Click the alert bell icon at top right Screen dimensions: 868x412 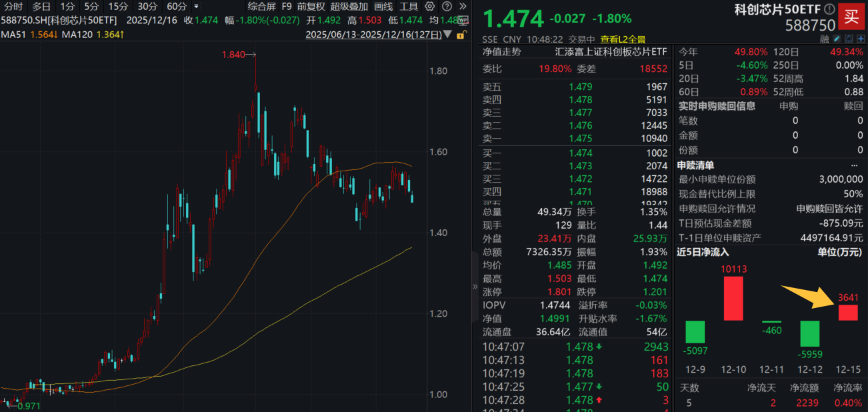pos(848,39)
